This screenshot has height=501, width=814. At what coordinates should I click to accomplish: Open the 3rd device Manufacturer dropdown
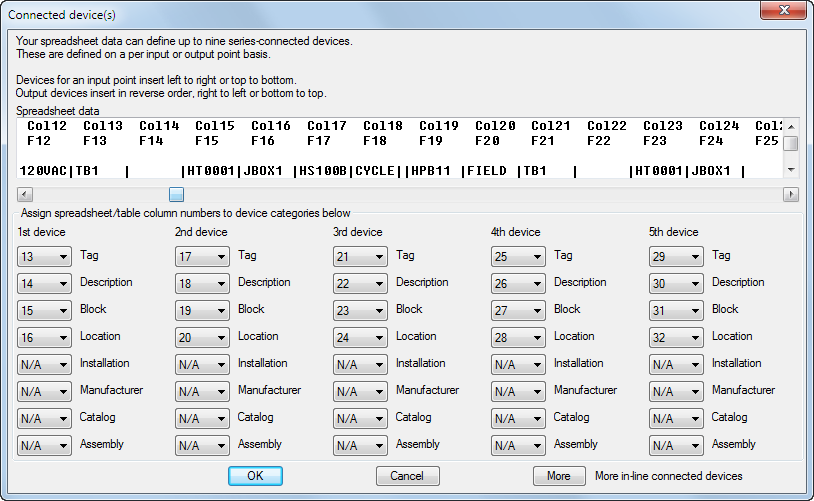click(360, 391)
